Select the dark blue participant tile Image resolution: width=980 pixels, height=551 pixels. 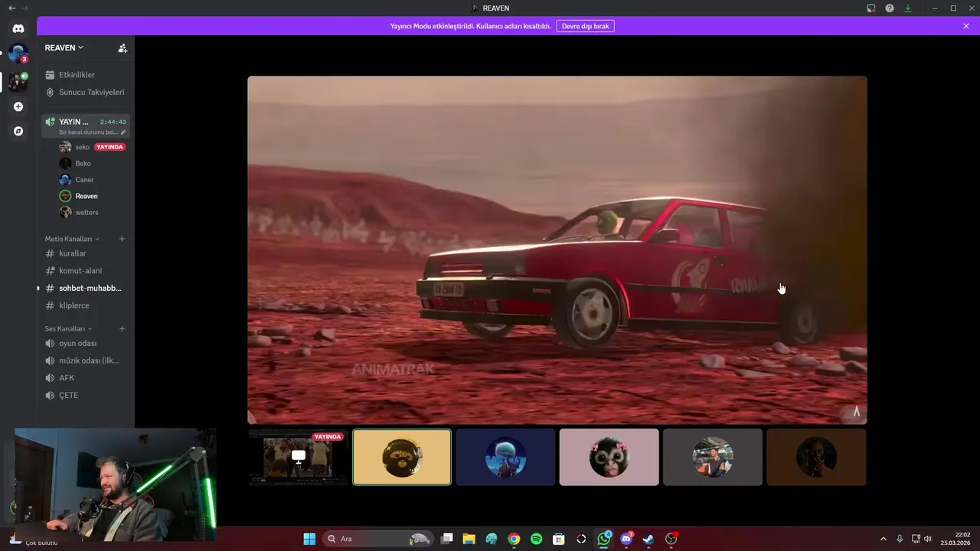505,457
